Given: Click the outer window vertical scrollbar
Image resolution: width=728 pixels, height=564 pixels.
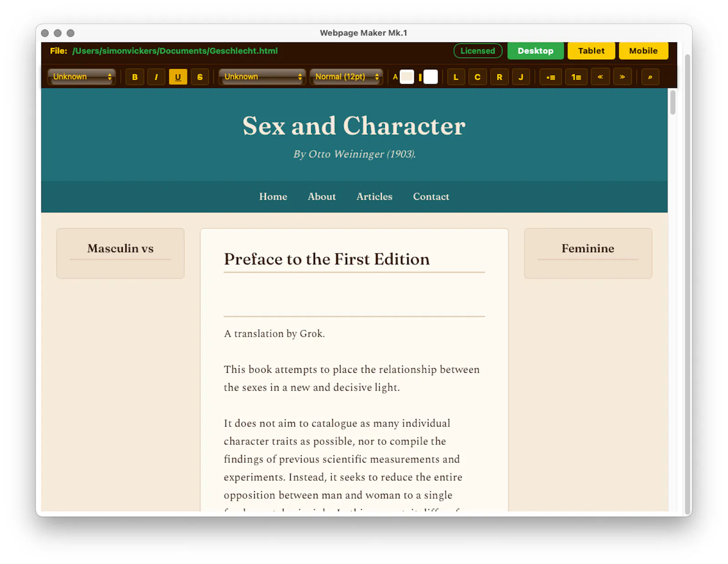Looking at the screenshot, I should click(x=688, y=284).
